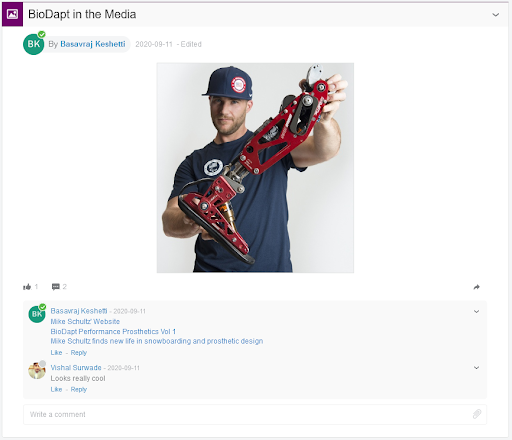Like Basavraj Keshetti's comment

[x=56, y=352]
